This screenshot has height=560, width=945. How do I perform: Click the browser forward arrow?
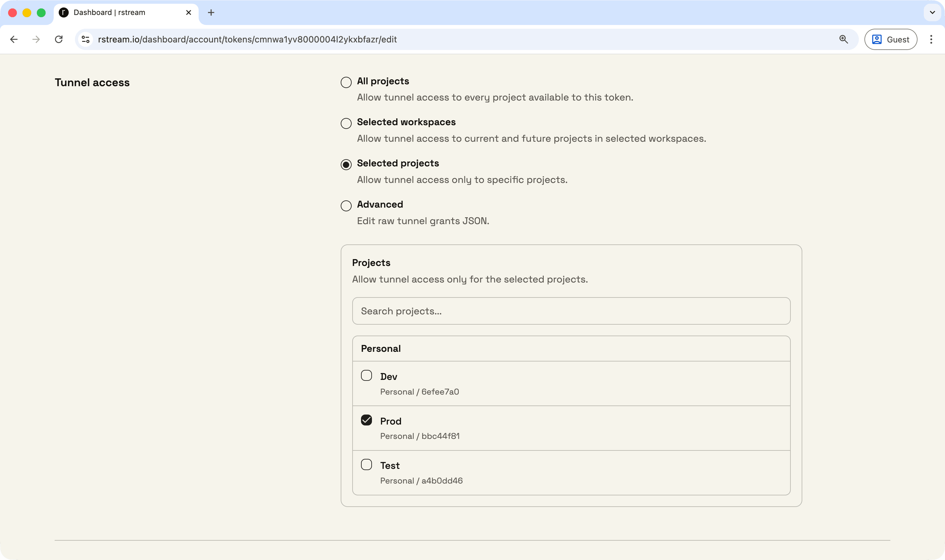pos(36,39)
